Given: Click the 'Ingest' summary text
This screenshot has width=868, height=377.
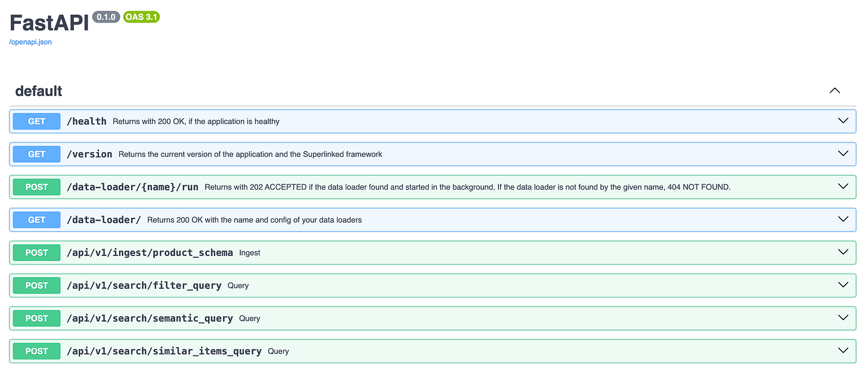Looking at the screenshot, I should 250,253.
